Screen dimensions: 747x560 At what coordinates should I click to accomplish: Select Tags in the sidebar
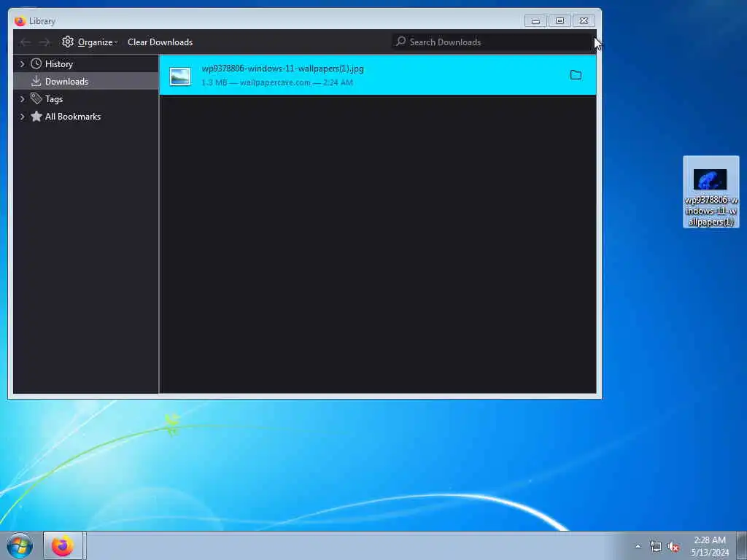pos(86,99)
